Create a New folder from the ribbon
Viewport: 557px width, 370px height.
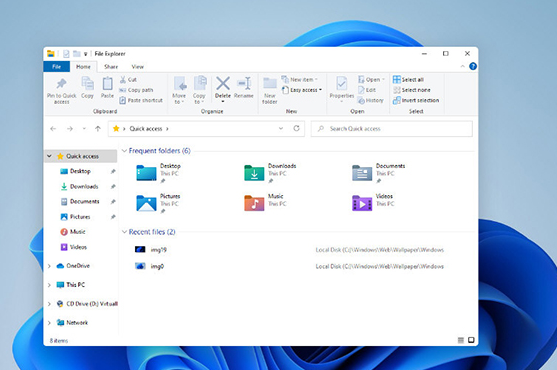(270, 90)
